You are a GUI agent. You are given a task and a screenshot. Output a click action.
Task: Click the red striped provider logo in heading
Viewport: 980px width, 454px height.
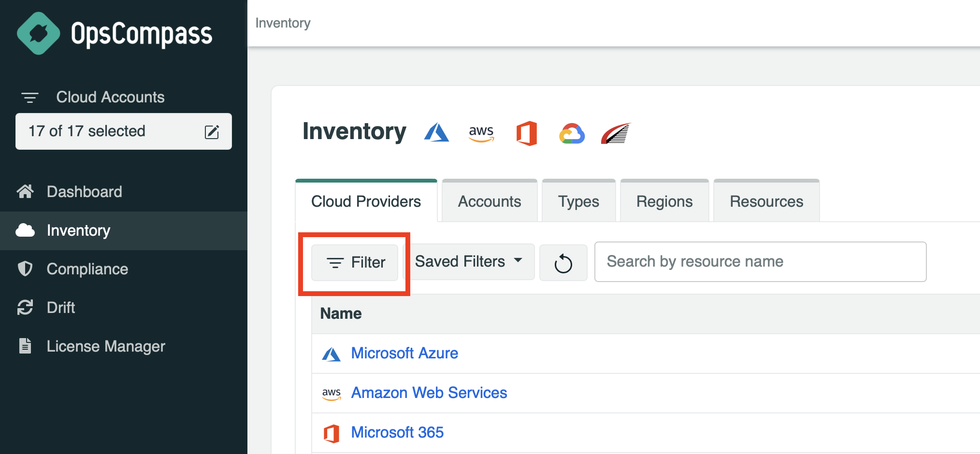616,133
